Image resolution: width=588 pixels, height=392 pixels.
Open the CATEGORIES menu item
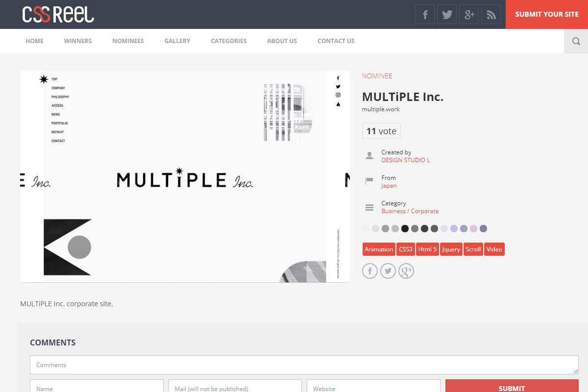pyautogui.click(x=229, y=41)
